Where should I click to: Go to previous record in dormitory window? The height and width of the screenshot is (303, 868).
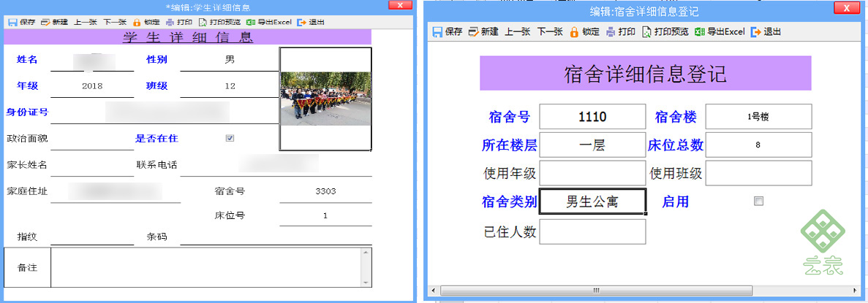tap(517, 32)
